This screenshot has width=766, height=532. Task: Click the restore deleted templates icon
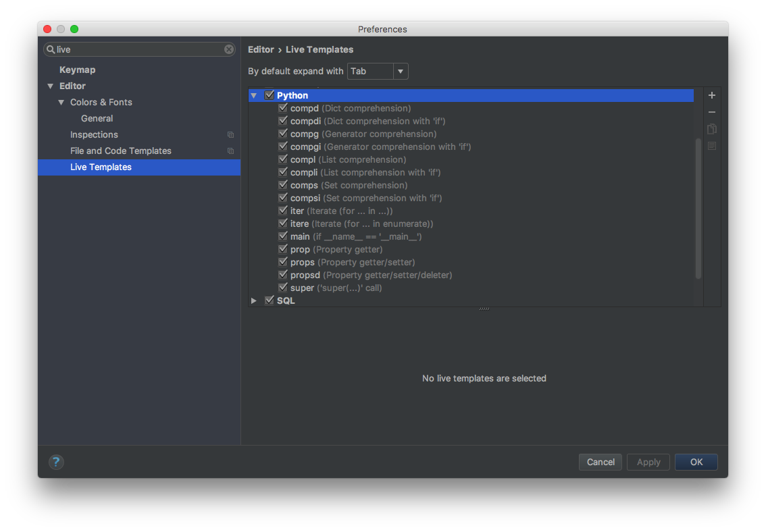click(x=712, y=146)
